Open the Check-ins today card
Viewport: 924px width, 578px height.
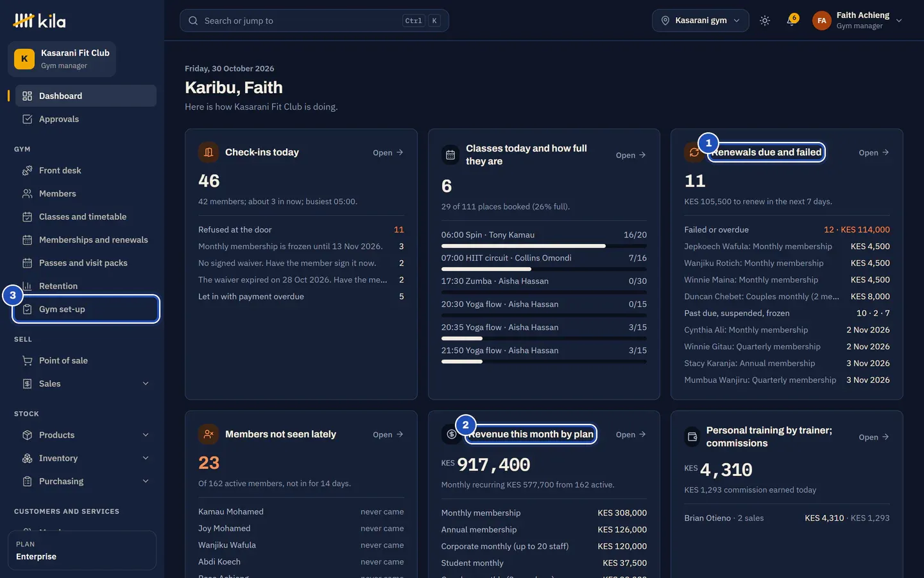pyautogui.click(x=388, y=152)
